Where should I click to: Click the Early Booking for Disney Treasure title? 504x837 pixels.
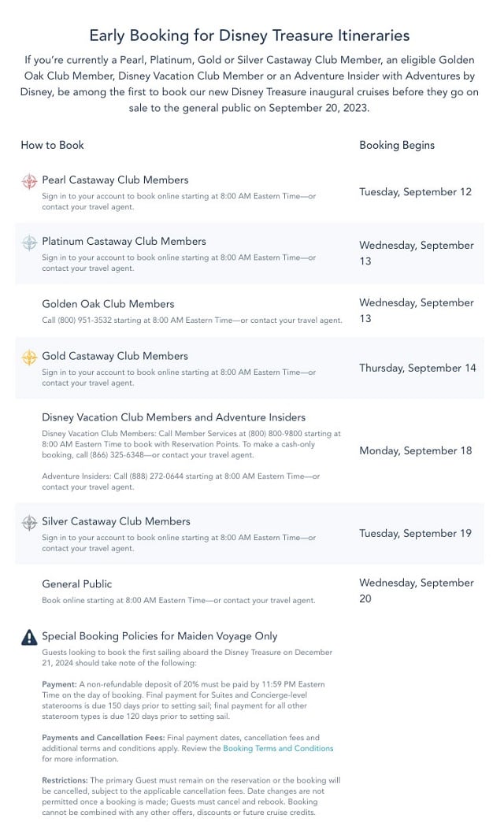coord(250,35)
